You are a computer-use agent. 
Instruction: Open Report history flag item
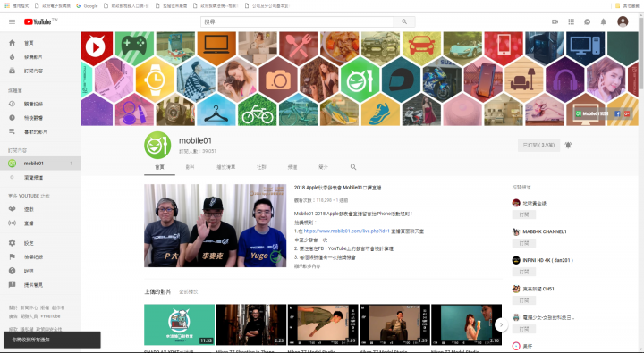coord(40,257)
